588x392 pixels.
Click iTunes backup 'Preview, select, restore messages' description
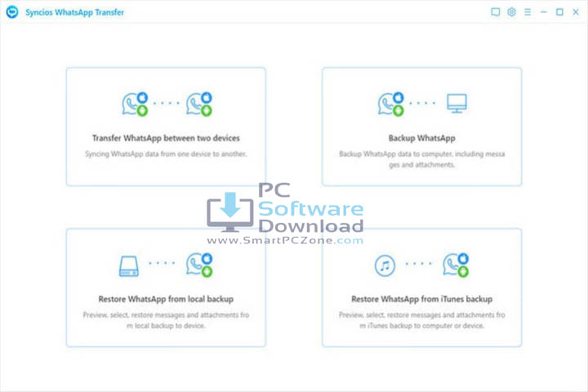coord(422,320)
